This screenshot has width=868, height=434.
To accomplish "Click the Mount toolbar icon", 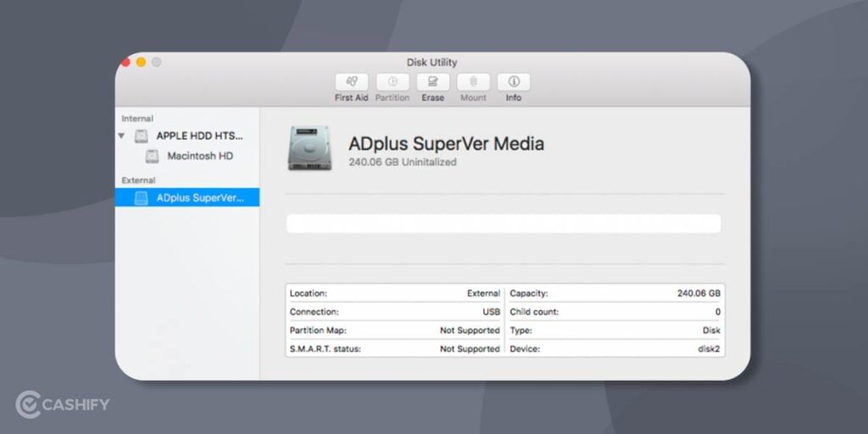I will click(x=473, y=82).
